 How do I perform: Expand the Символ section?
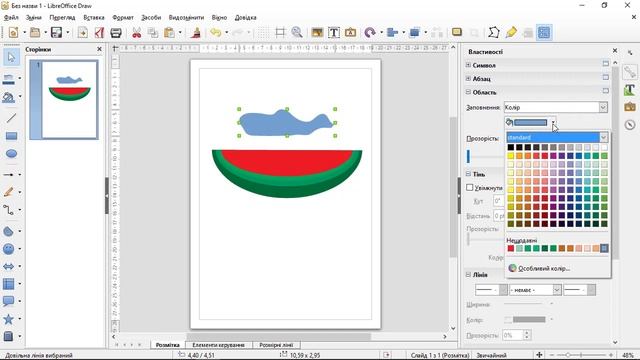[469, 65]
